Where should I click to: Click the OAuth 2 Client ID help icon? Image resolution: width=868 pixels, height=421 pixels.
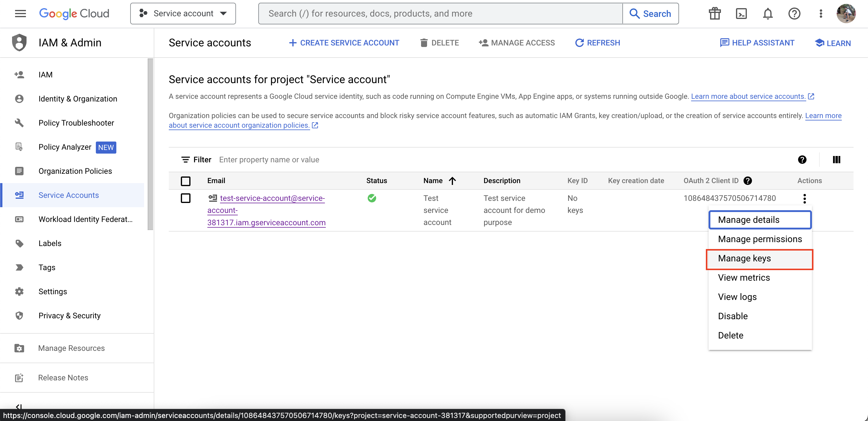pos(747,180)
